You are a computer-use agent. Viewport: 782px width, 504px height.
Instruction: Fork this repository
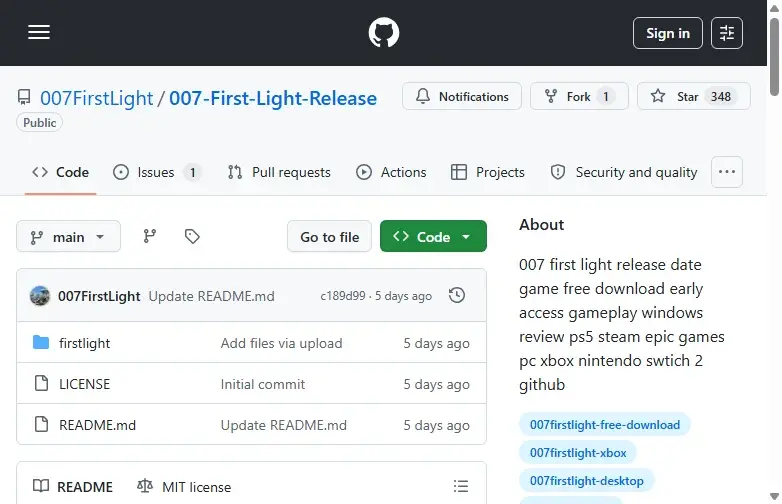[x=579, y=96]
